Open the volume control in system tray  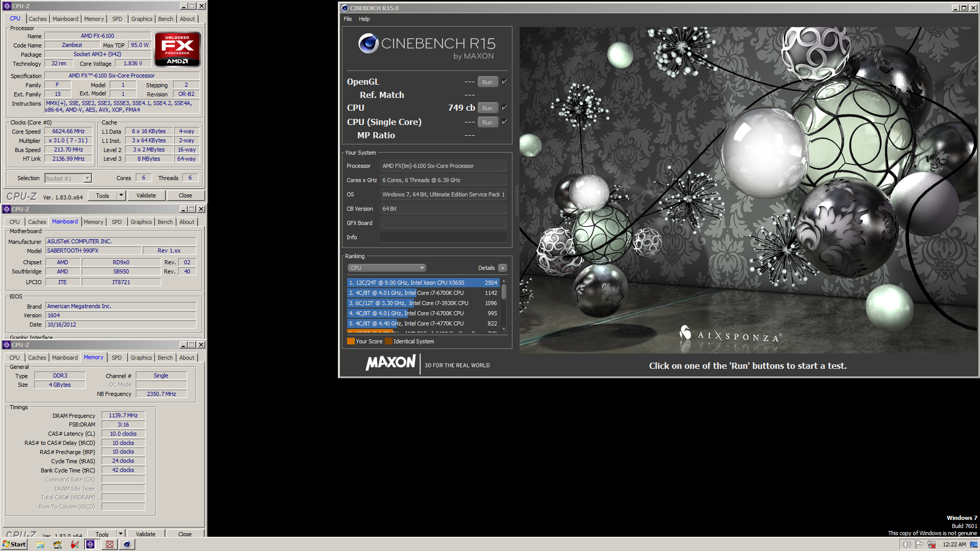(x=906, y=544)
